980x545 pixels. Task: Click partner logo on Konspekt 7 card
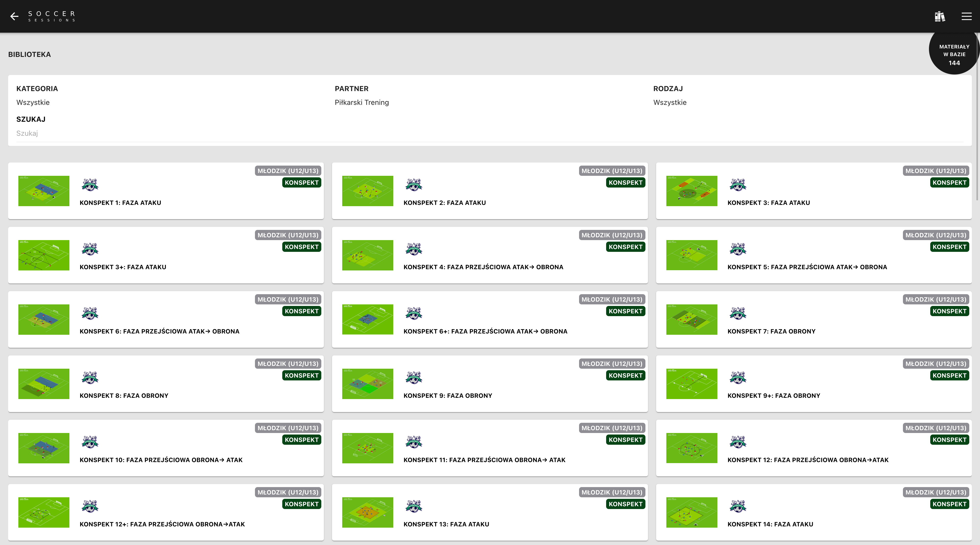tap(738, 313)
